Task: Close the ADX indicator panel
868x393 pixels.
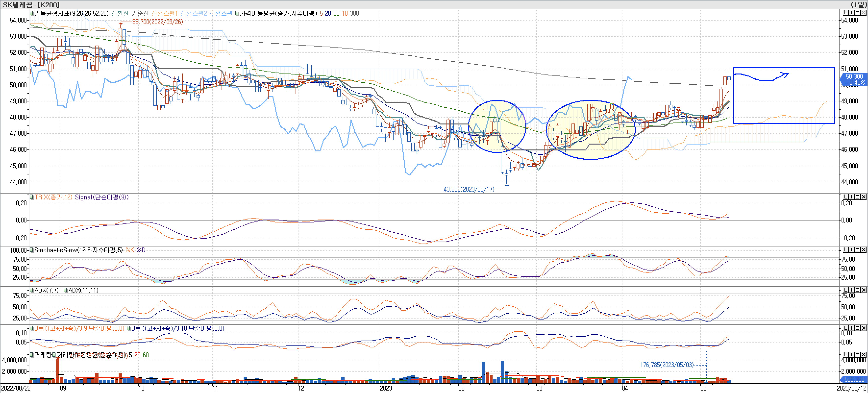Action: pyautogui.click(x=863, y=290)
